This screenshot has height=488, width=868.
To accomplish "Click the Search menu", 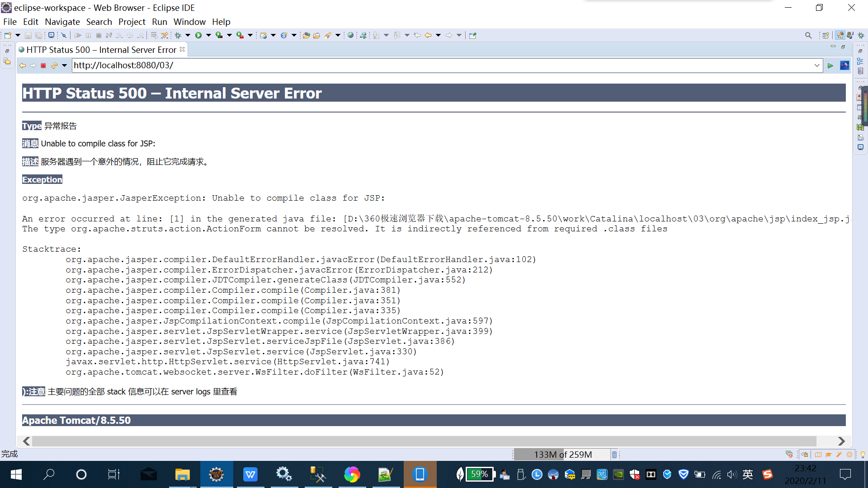I will [x=99, y=22].
